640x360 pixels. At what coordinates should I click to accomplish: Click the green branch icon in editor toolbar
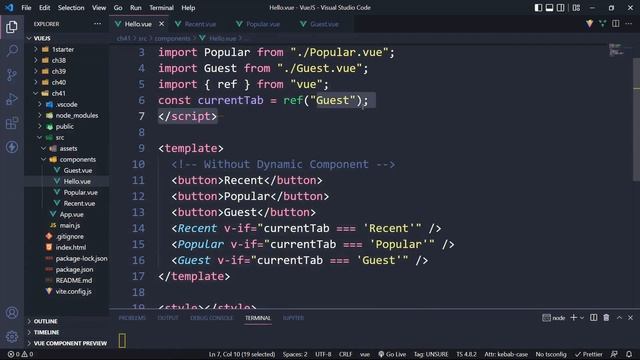tap(602, 24)
